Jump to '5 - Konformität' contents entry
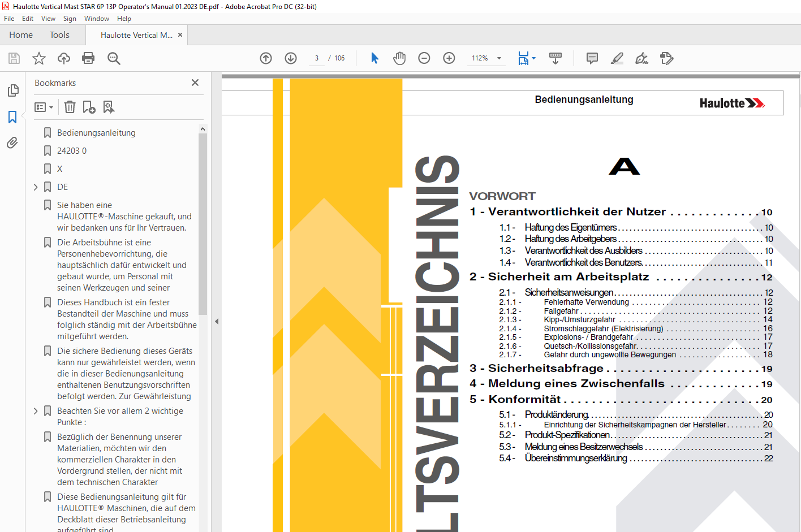 pos(621,400)
